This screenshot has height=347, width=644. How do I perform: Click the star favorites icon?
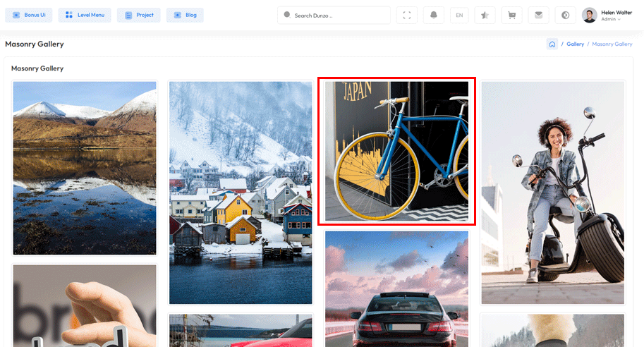pyautogui.click(x=485, y=15)
